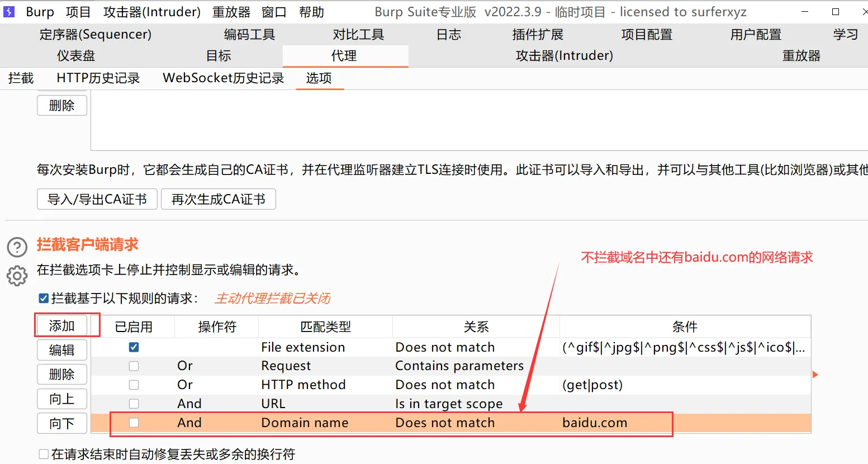The width and height of the screenshot is (868, 464).
Task: Switch to the 拦截 sub-tab
Action: (x=21, y=78)
